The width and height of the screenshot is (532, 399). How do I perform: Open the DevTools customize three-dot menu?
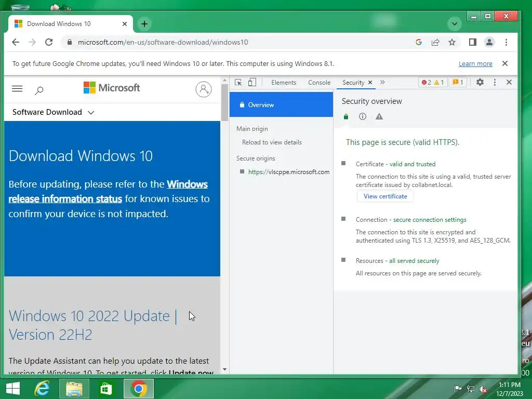tap(495, 82)
